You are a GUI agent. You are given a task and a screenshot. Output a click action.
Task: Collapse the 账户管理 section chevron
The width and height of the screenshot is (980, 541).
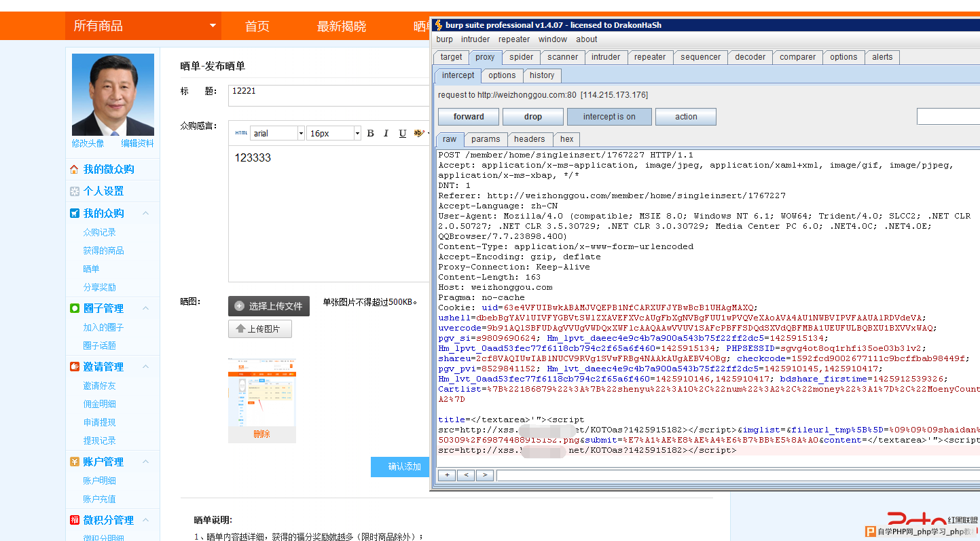pyautogui.click(x=146, y=462)
